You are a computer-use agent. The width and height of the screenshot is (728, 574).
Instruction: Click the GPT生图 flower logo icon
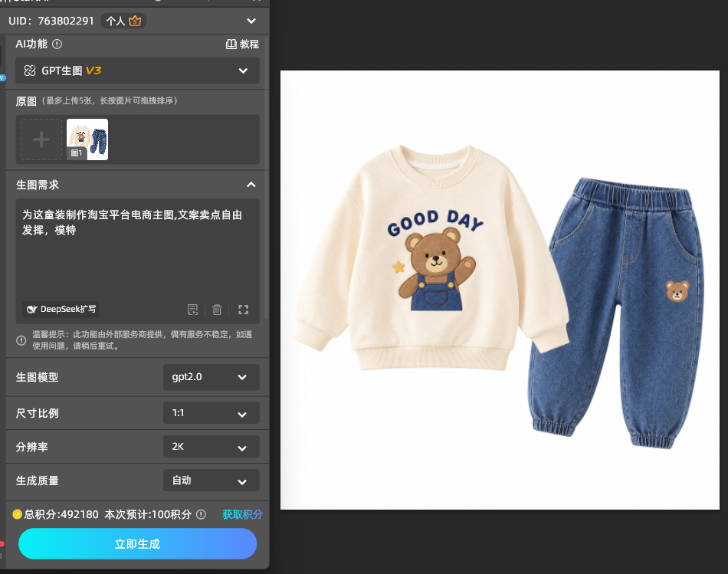coord(30,71)
